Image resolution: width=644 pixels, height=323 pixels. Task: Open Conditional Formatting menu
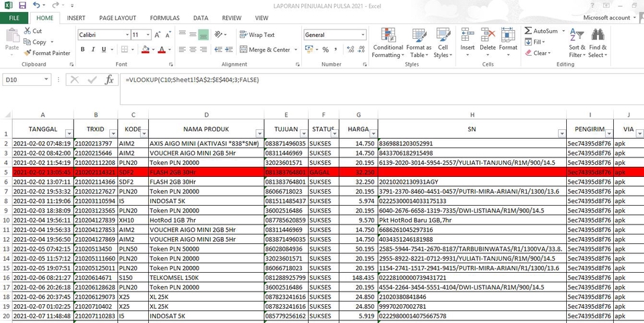tap(388, 43)
